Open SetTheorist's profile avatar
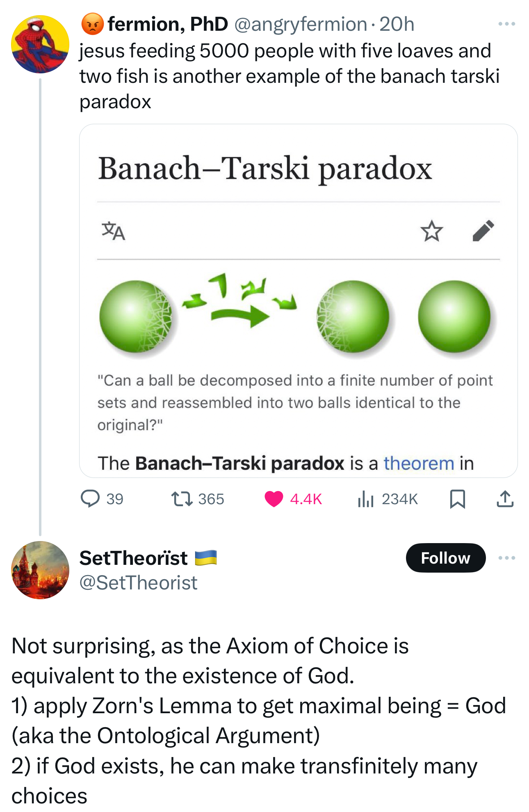Viewport: 529px width, 812px height. (40, 570)
